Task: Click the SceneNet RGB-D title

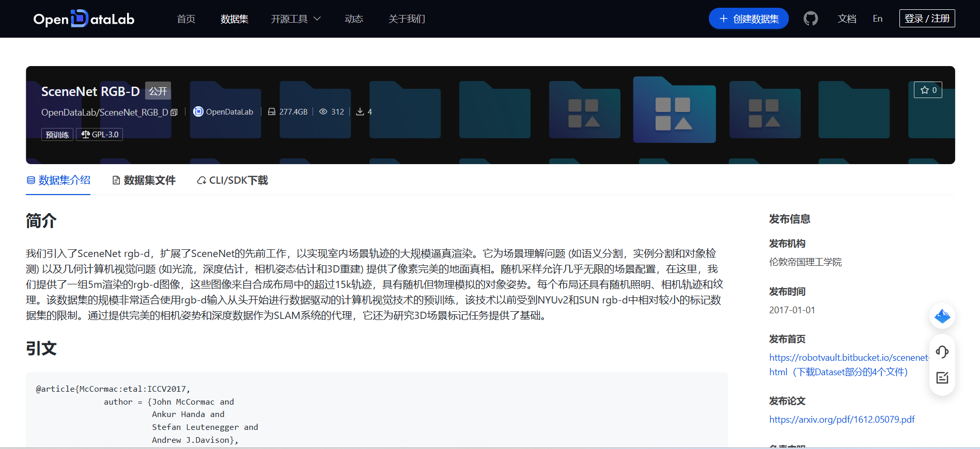Action: [x=90, y=91]
